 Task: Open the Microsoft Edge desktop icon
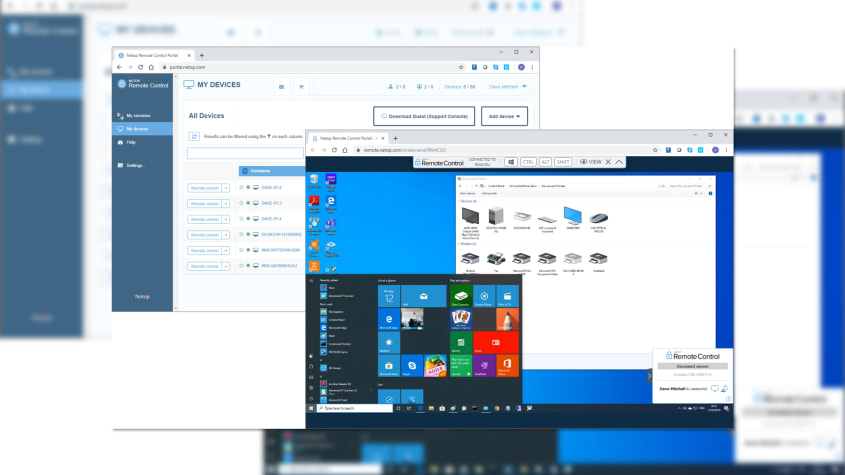click(x=331, y=203)
